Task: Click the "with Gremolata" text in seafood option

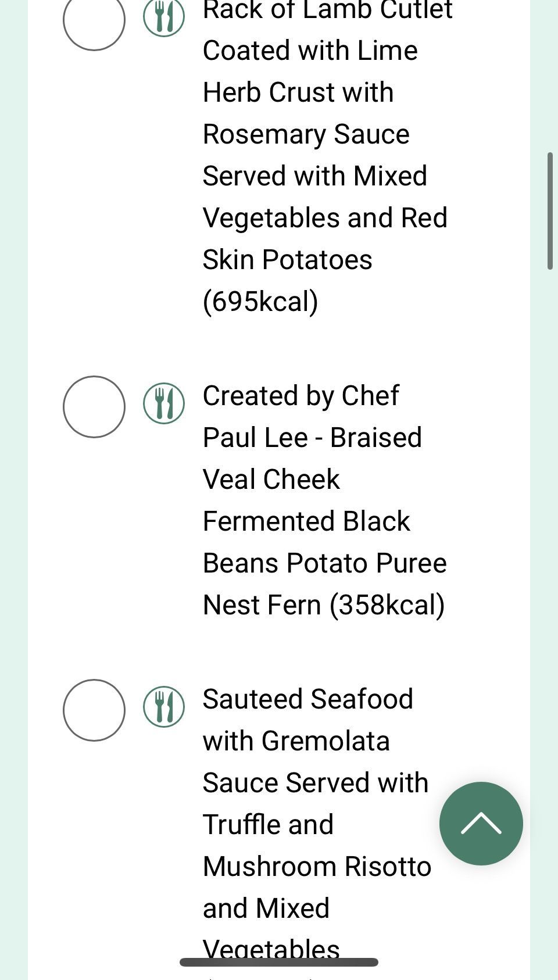Action: click(x=296, y=741)
